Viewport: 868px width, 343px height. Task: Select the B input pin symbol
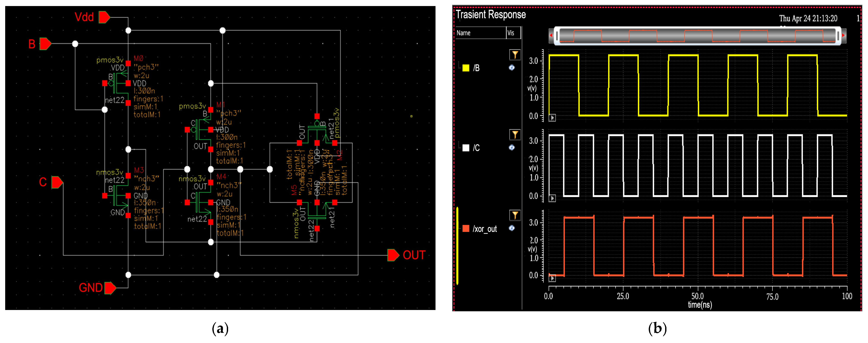pos(45,44)
